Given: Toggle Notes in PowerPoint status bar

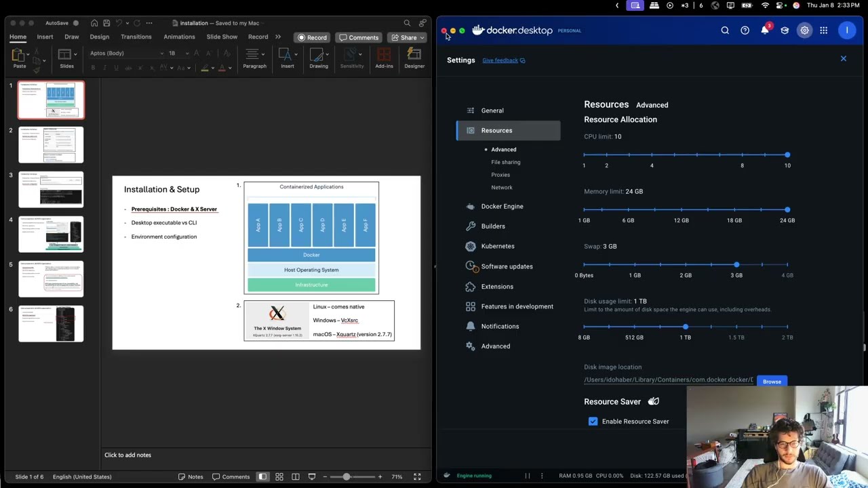Looking at the screenshot, I should (191, 476).
